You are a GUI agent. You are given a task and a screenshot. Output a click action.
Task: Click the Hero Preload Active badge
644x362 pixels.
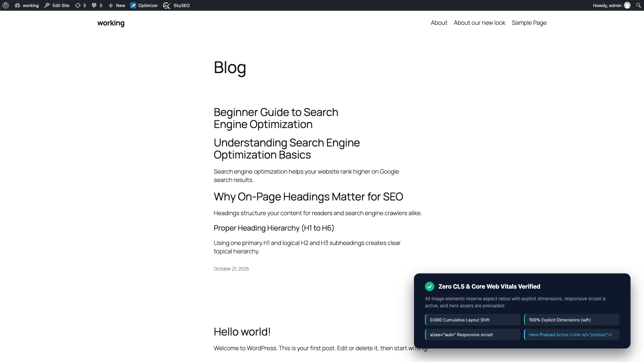572,335
